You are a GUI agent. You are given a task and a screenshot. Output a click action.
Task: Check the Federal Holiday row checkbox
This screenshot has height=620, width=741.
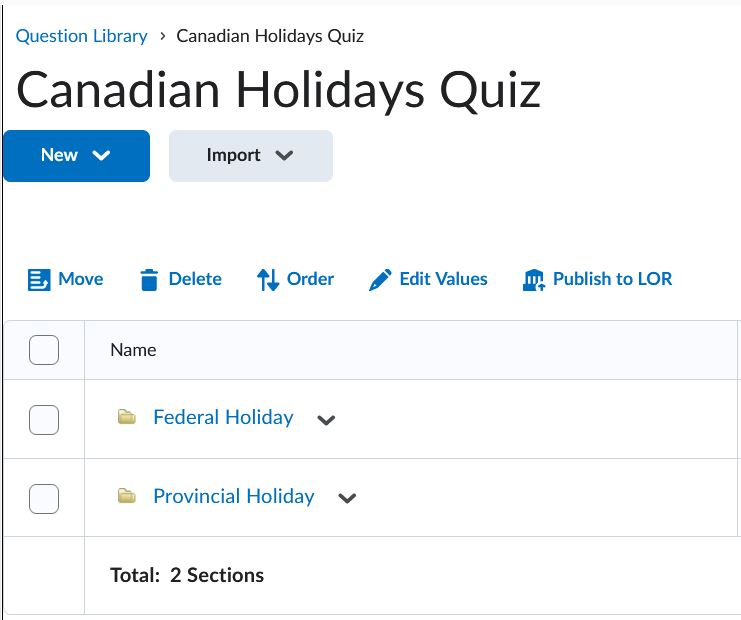pyautogui.click(x=44, y=419)
